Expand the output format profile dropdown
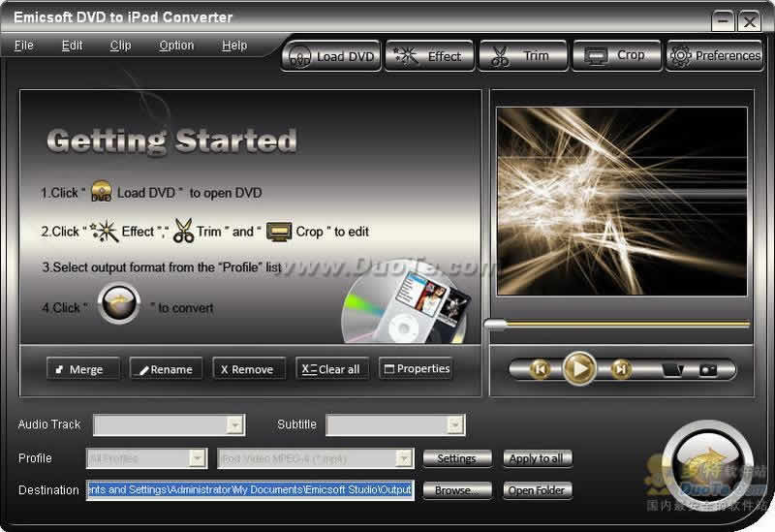Screen dimensions: 775x532 coord(404,458)
